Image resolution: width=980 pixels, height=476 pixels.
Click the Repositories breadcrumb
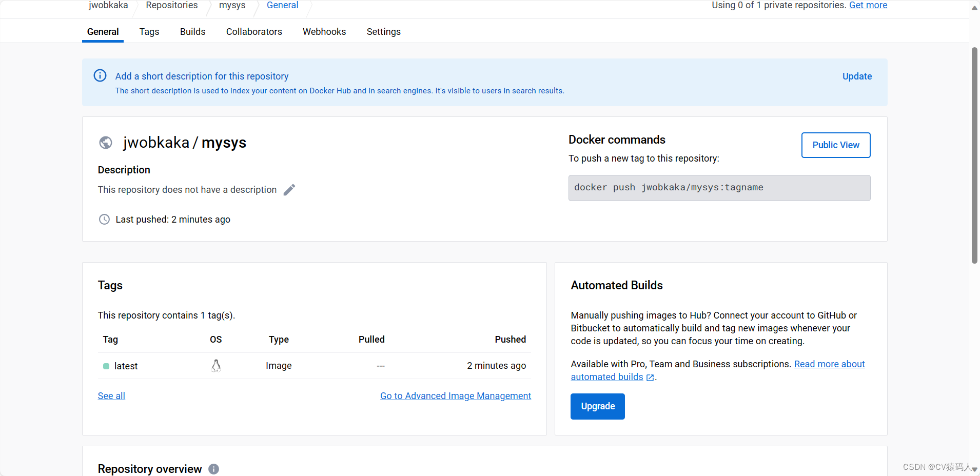[x=172, y=5]
